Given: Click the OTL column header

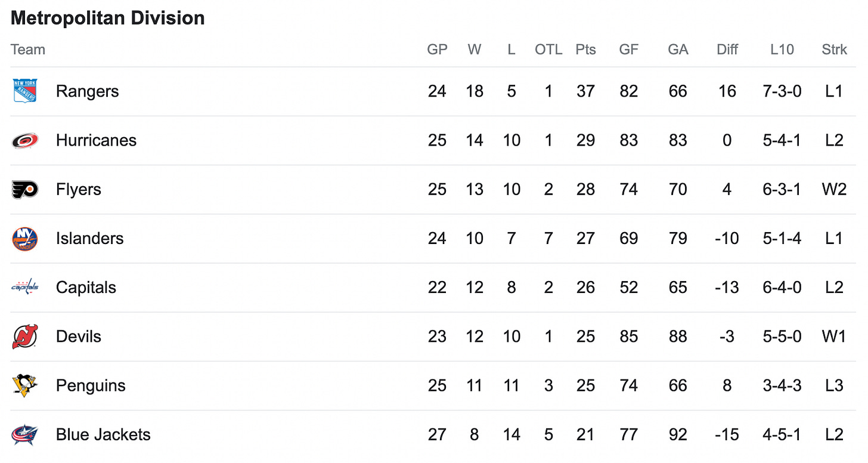Looking at the screenshot, I should [548, 50].
